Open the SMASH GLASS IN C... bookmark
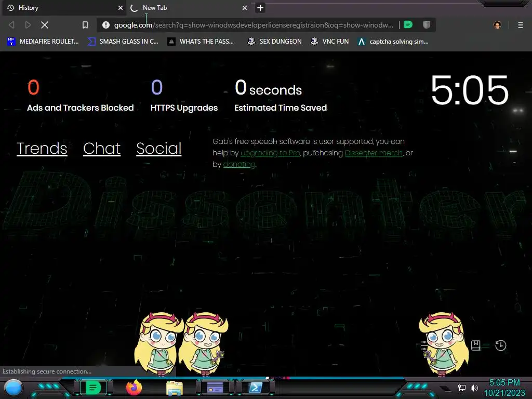The width and height of the screenshot is (532, 399). click(123, 42)
